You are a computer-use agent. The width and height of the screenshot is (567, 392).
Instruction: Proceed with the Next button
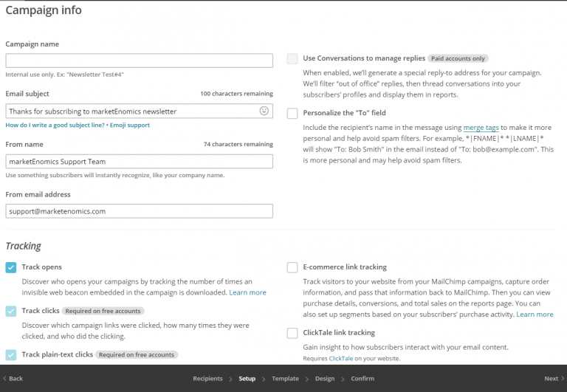coord(554,379)
